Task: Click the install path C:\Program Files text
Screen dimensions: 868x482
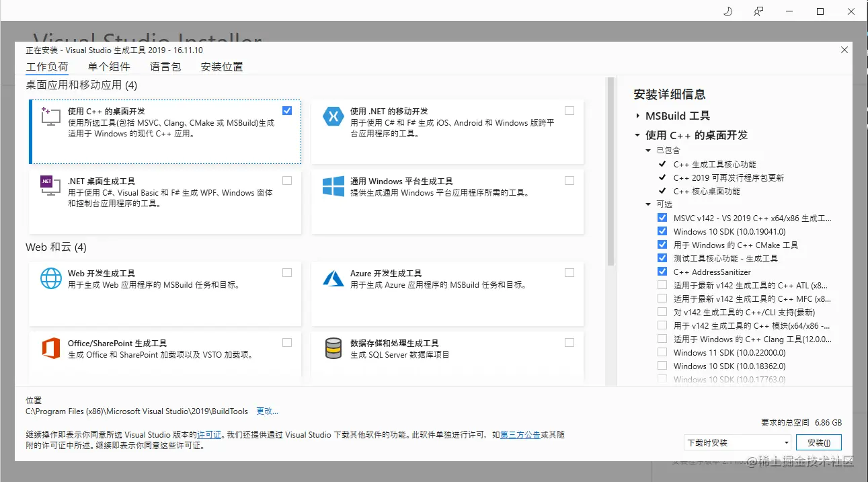Action: coord(136,411)
